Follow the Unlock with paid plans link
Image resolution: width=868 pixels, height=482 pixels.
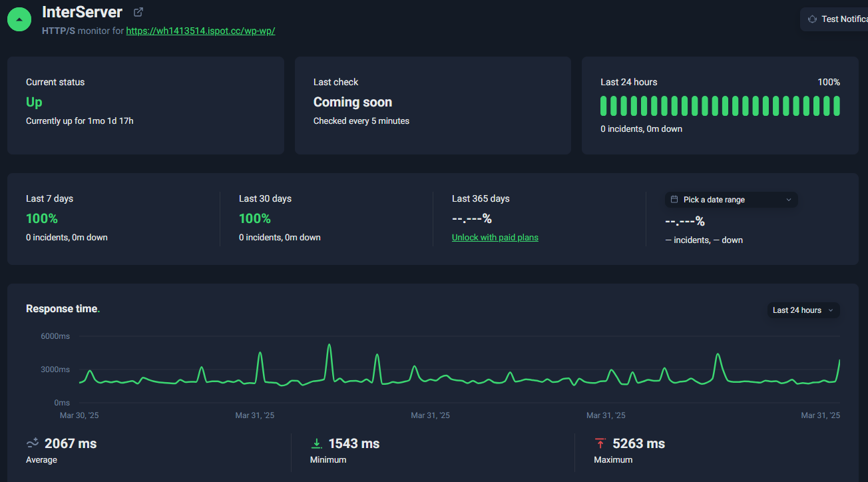495,237
